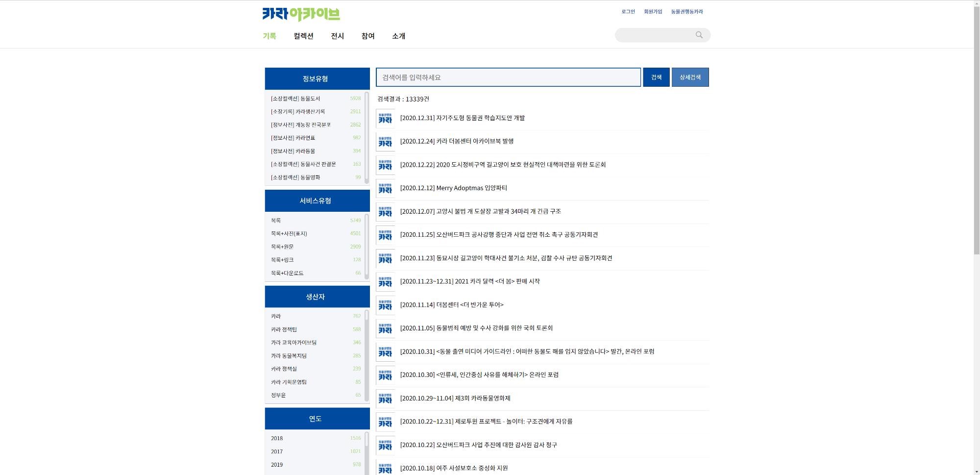Click the magnifier icon in header search

(699, 35)
